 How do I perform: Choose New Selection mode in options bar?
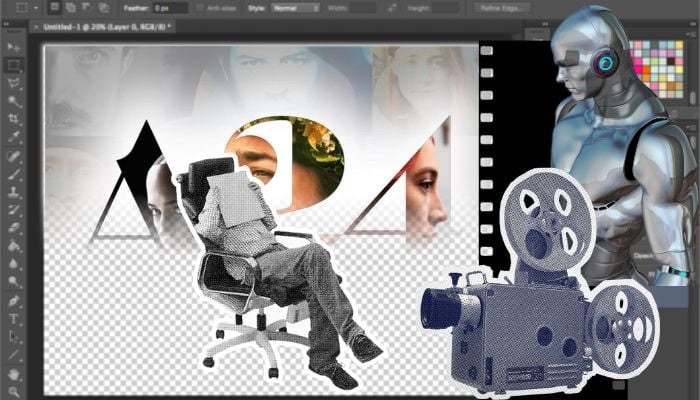pos(54,8)
